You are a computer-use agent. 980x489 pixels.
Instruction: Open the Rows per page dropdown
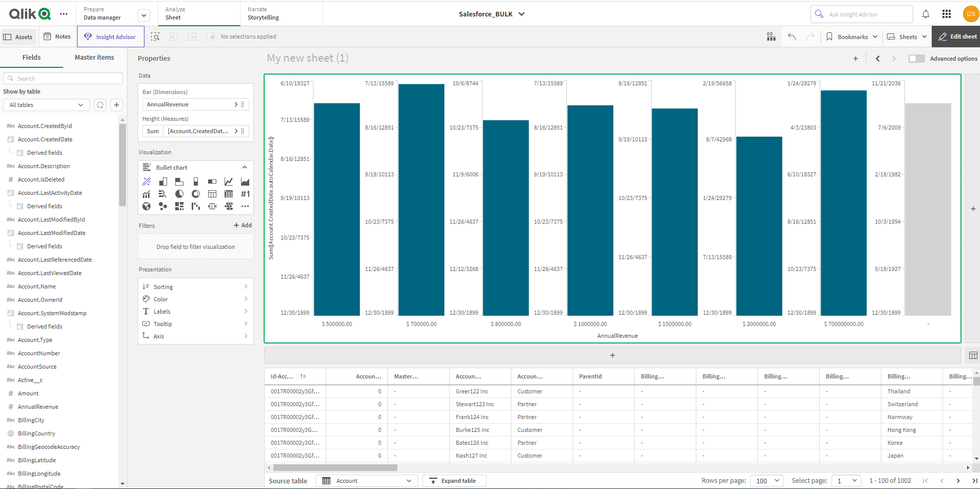coord(766,480)
